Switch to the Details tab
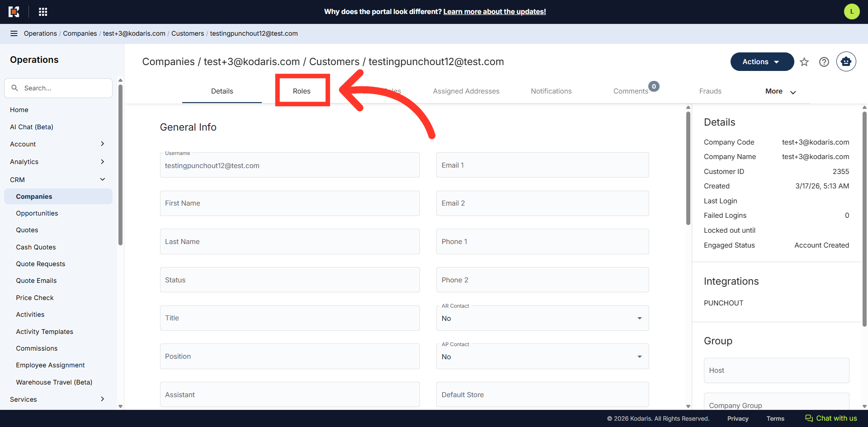The width and height of the screenshot is (868, 427). [222, 91]
